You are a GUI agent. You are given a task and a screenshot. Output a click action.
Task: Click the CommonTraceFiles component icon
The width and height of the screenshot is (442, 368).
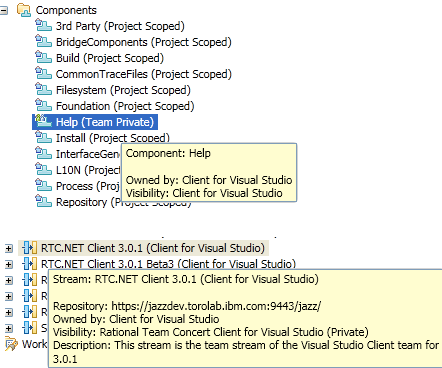tap(43, 73)
